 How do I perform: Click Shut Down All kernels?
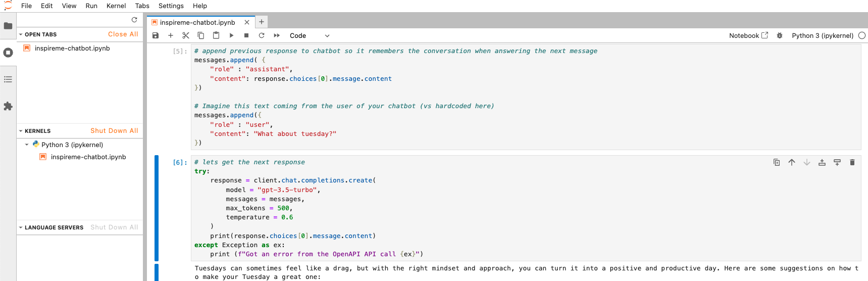(114, 131)
